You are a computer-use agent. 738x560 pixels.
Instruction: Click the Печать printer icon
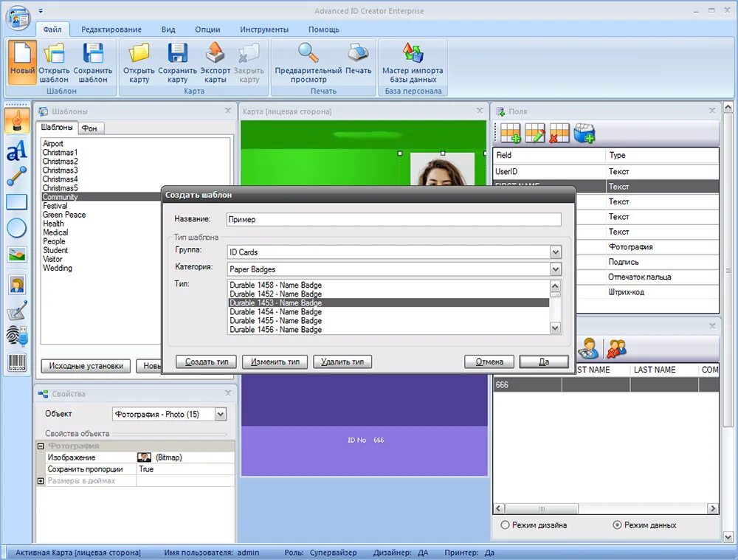click(358, 58)
